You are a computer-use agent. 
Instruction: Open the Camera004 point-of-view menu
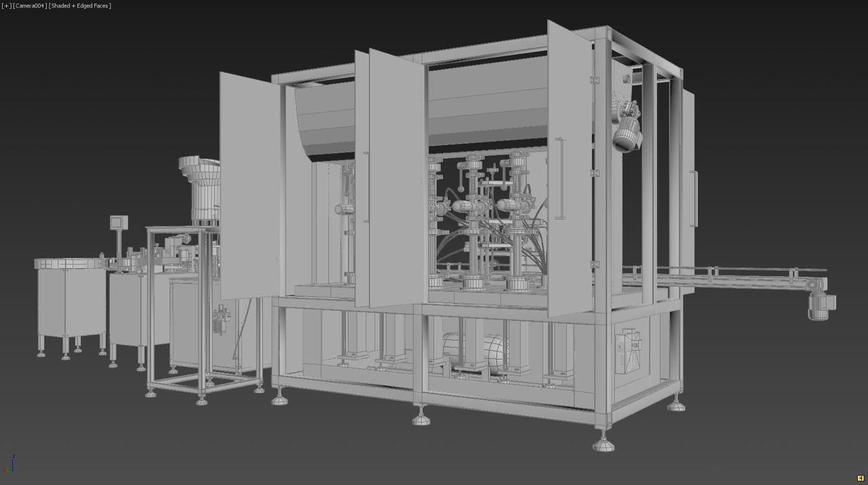(30, 5)
